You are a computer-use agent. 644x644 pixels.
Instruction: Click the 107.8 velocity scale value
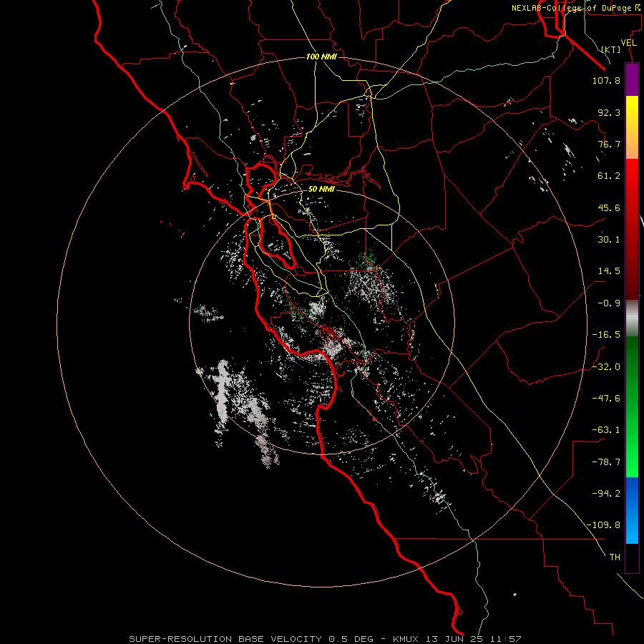click(x=606, y=80)
